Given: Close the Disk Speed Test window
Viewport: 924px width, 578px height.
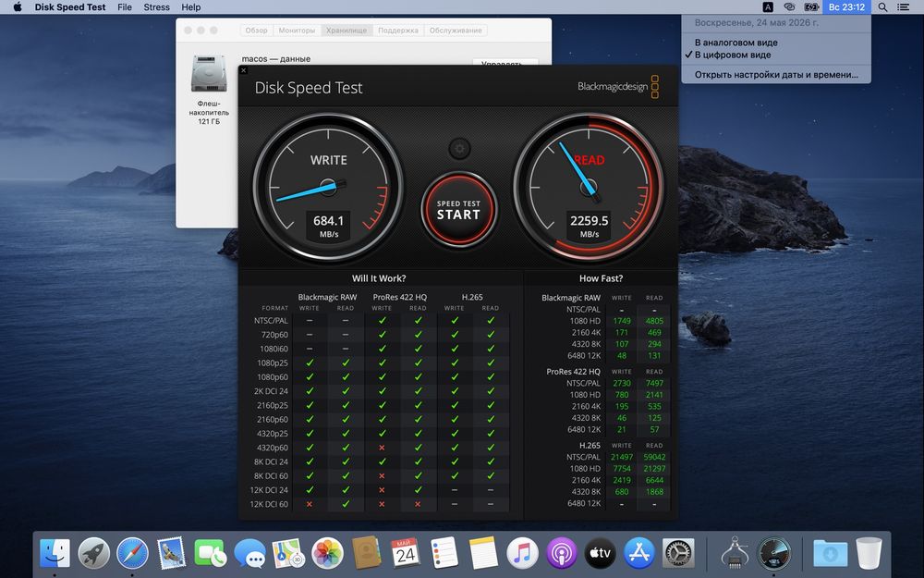Looking at the screenshot, I should 243,70.
